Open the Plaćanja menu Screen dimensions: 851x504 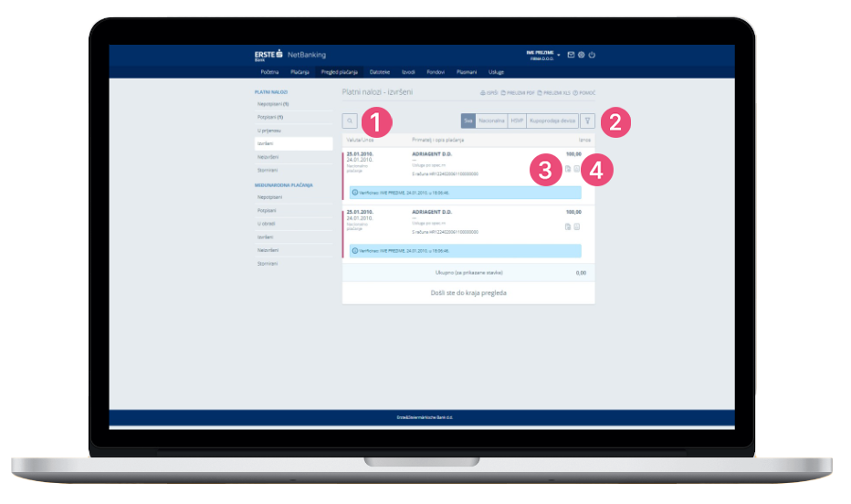[x=299, y=71]
